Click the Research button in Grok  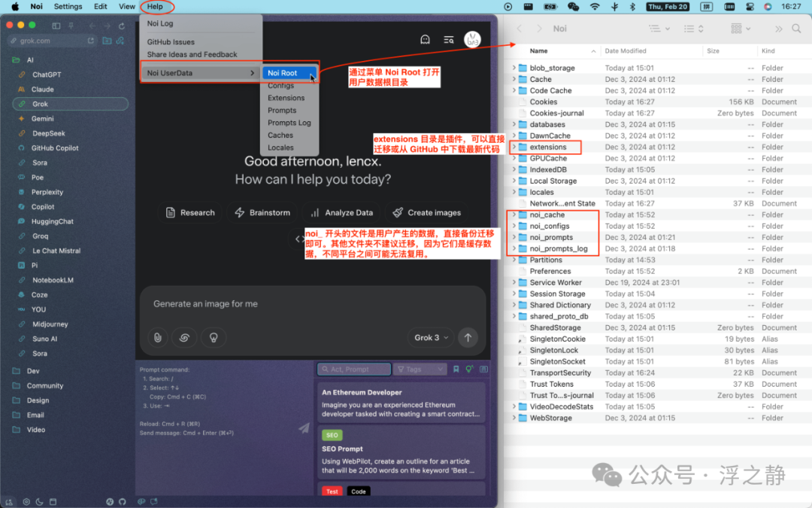click(190, 212)
